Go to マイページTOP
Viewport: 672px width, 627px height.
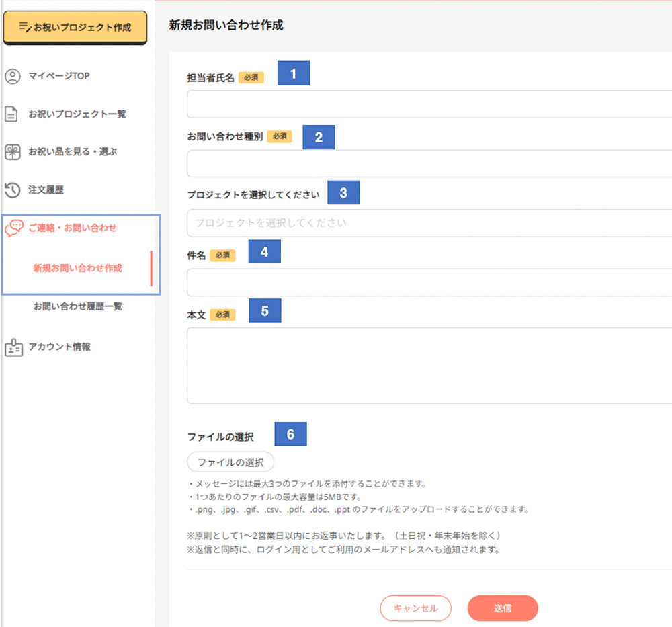tap(58, 76)
